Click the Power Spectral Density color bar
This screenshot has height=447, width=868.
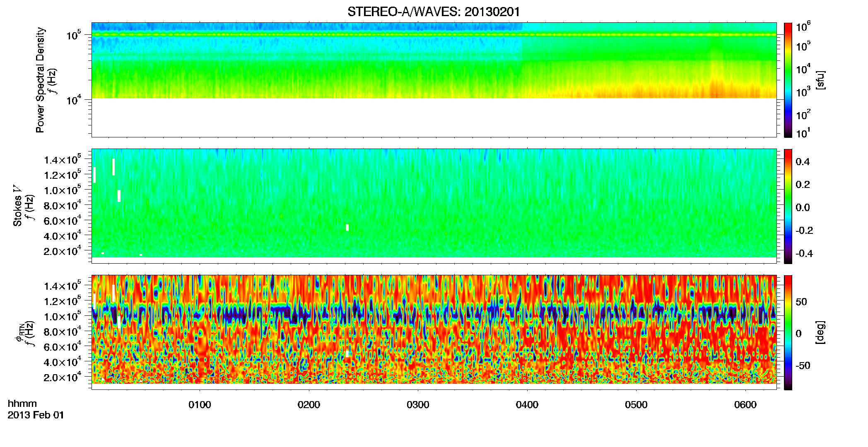point(788,80)
